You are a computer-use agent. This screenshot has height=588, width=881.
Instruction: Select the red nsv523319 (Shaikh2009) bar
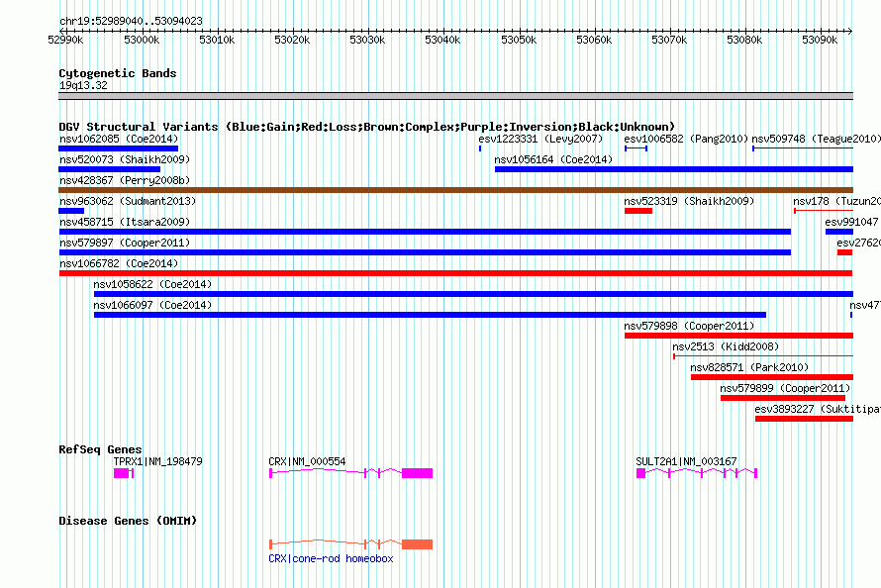[638, 211]
